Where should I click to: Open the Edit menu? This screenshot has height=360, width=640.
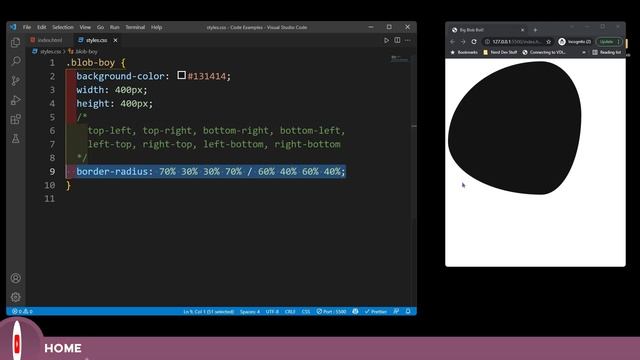[42, 27]
